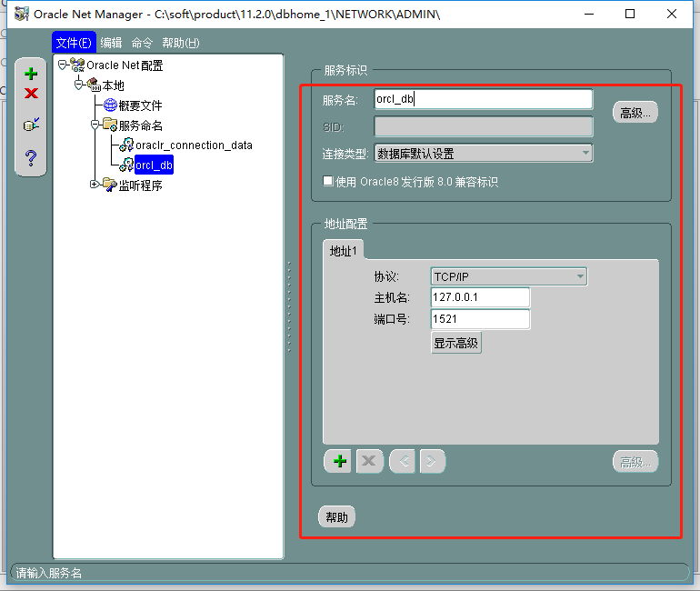Select oraclr_connection_data in the tree

pos(194,145)
